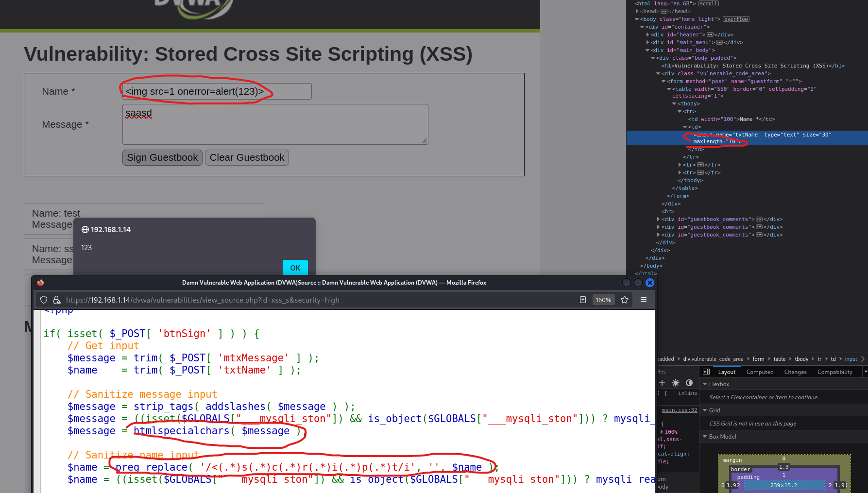The height and width of the screenshot is (493, 868).
Task: Collapse the div id container node
Action: [642, 27]
